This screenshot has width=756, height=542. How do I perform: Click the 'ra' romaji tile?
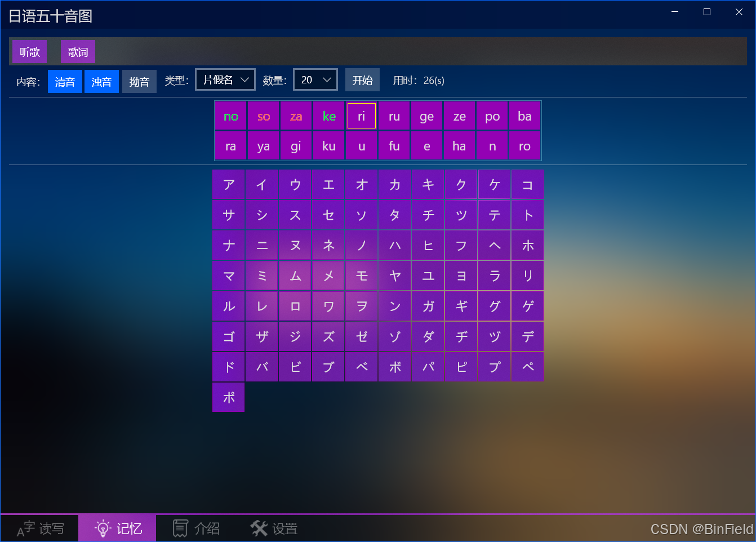coord(231,146)
